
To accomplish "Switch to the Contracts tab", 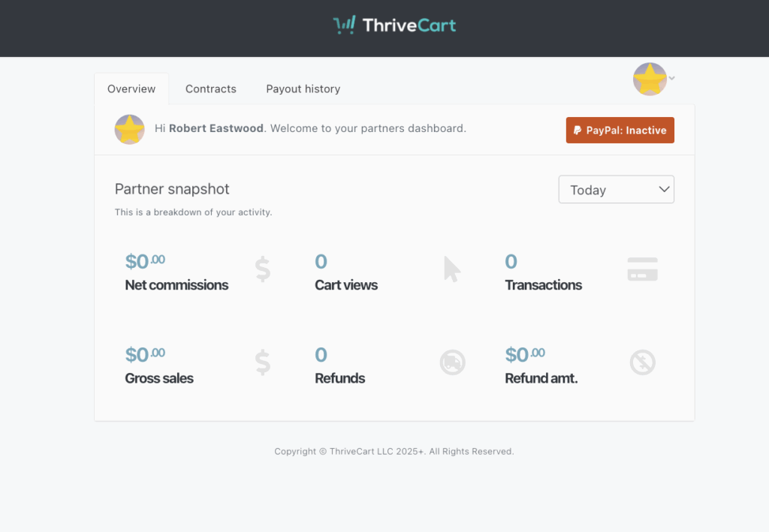I will click(x=210, y=89).
